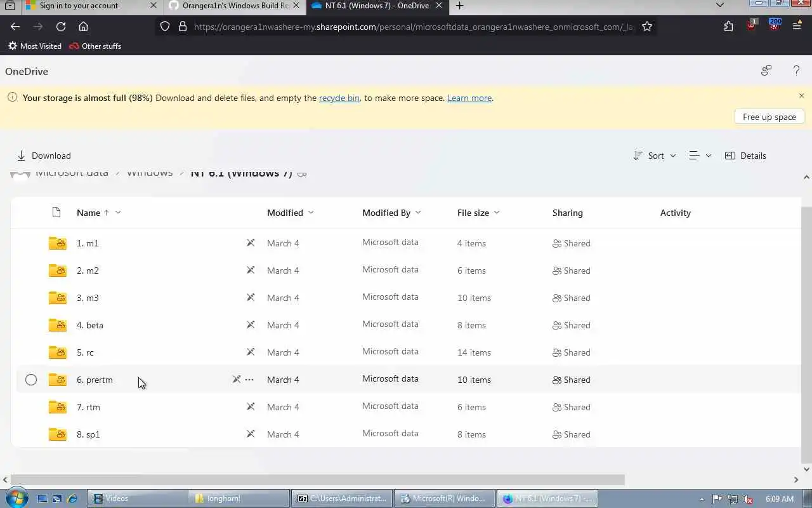Viewport: 812px width, 508px height.
Task: Click the Internet Explorer quick launch icon
Action: click(71, 498)
